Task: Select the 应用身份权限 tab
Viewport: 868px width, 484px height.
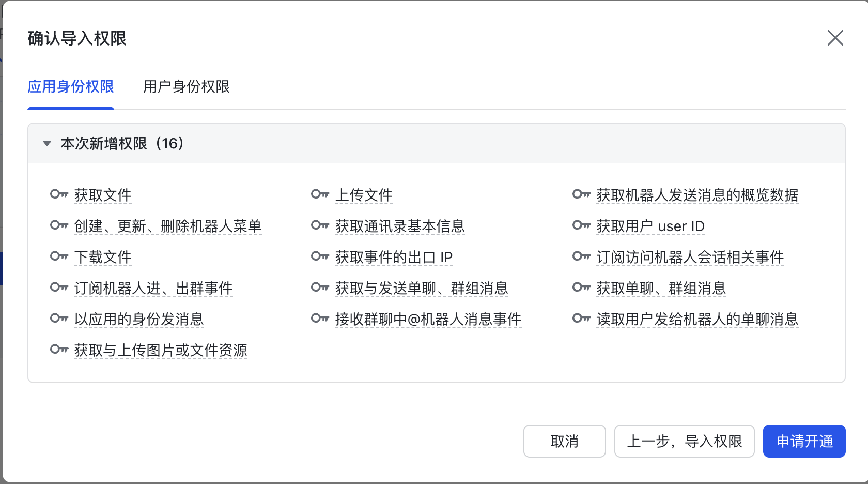Action: coord(71,87)
